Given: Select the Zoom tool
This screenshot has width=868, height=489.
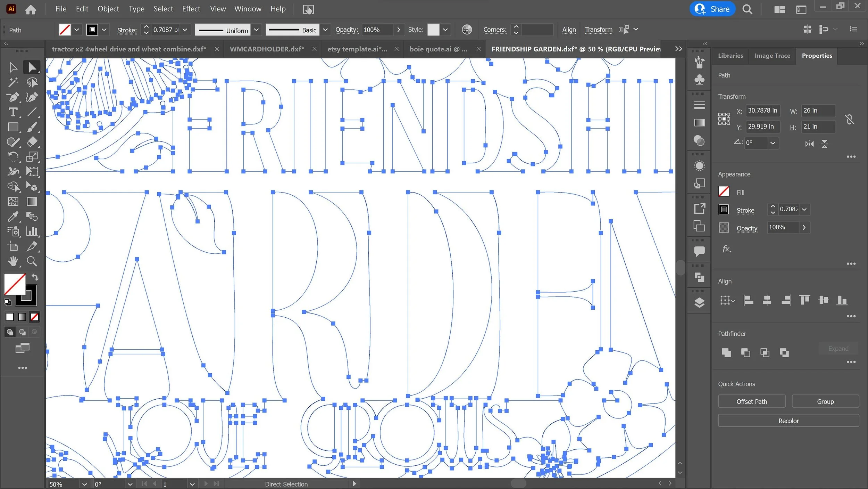Looking at the screenshot, I should (x=32, y=261).
